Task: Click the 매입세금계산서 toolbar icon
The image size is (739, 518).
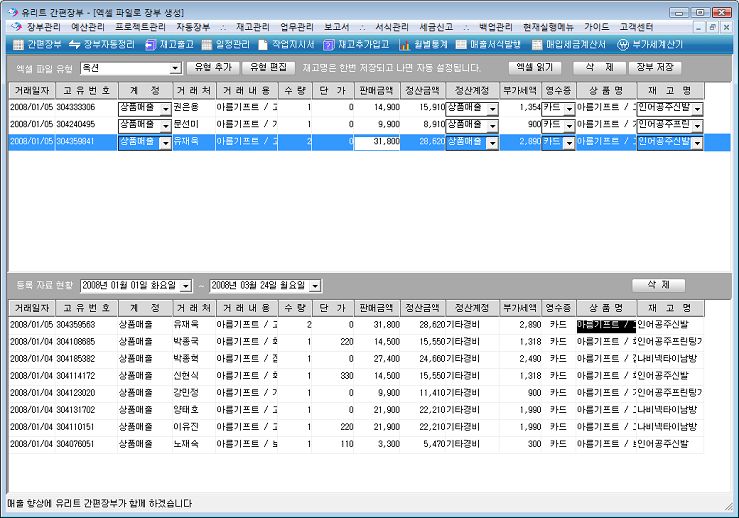Action: 569,45
